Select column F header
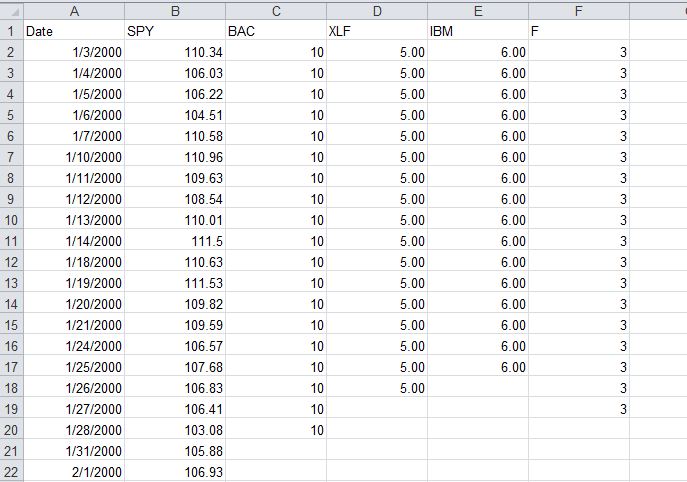Screen dimensions: 687x482 [x=579, y=11]
